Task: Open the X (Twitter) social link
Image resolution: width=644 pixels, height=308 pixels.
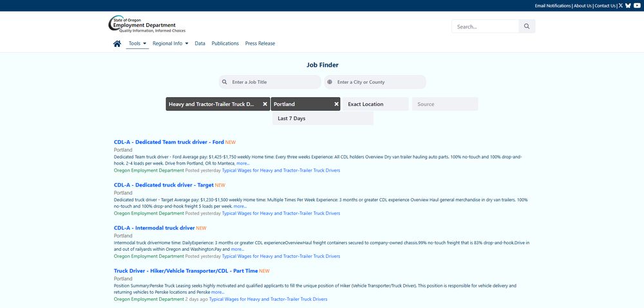Action: click(621, 6)
